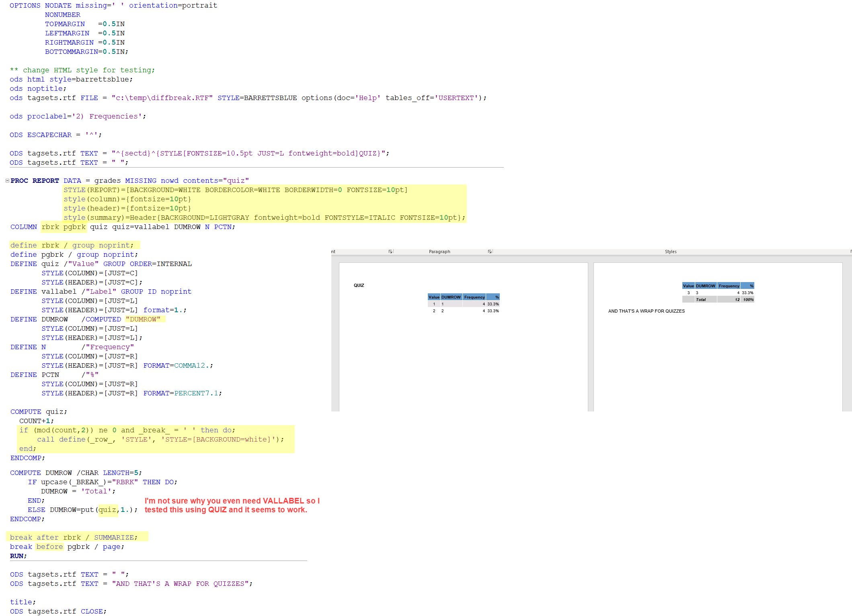Click the % header in the second table
Image resolution: width=852 pixels, height=616 pixels.
751,286
